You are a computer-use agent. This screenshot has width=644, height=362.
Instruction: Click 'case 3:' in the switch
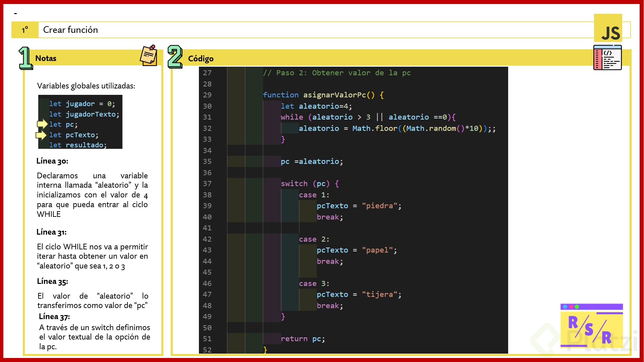(x=314, y=284)
